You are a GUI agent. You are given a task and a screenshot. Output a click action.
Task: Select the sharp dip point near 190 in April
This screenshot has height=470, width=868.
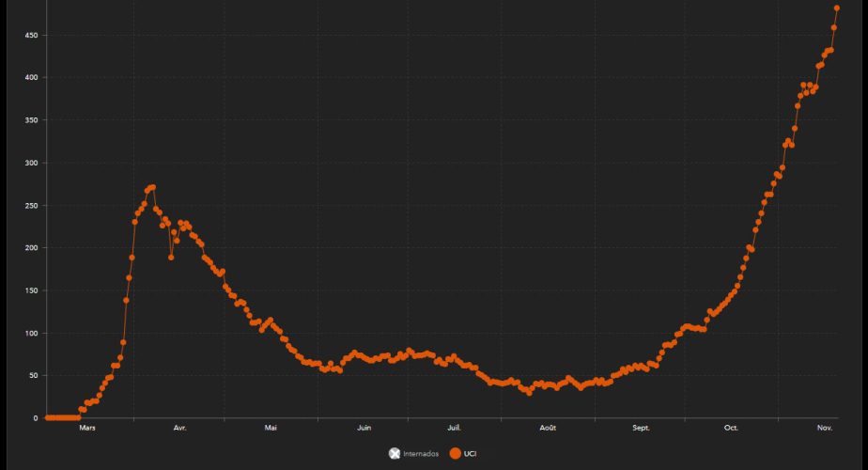(171, 257)
